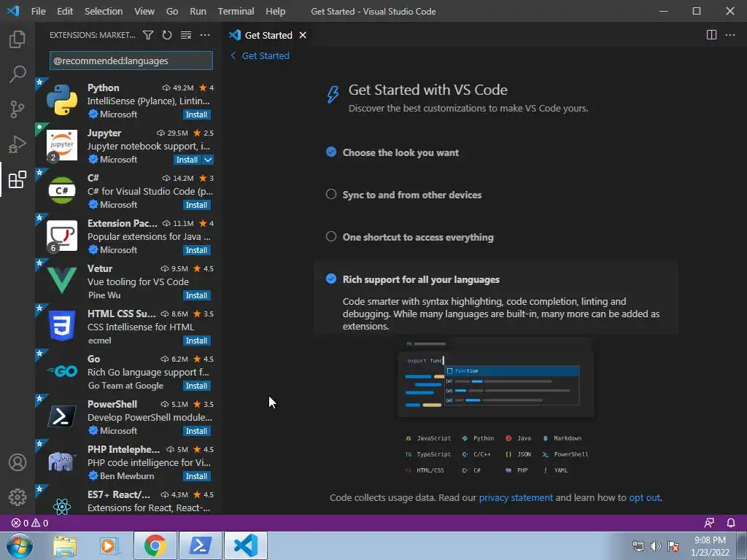The image size is (747, 560).
Task: Install the HTML CSS Support extension
Action: [x=197, y=341]
